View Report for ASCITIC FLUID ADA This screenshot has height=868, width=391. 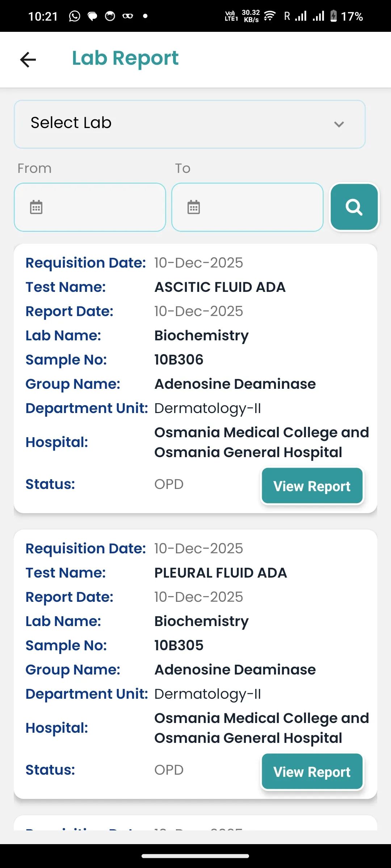312,486
